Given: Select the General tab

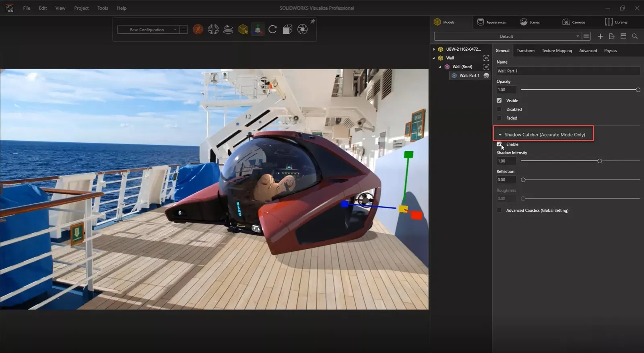Looking at the screenshot, I should pos(502,51).
